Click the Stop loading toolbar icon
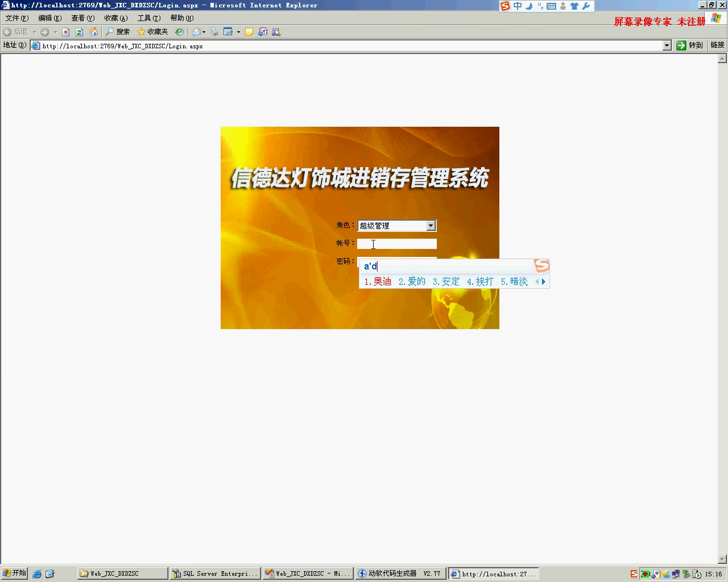The image size is (728, 582). click(65, 32)
